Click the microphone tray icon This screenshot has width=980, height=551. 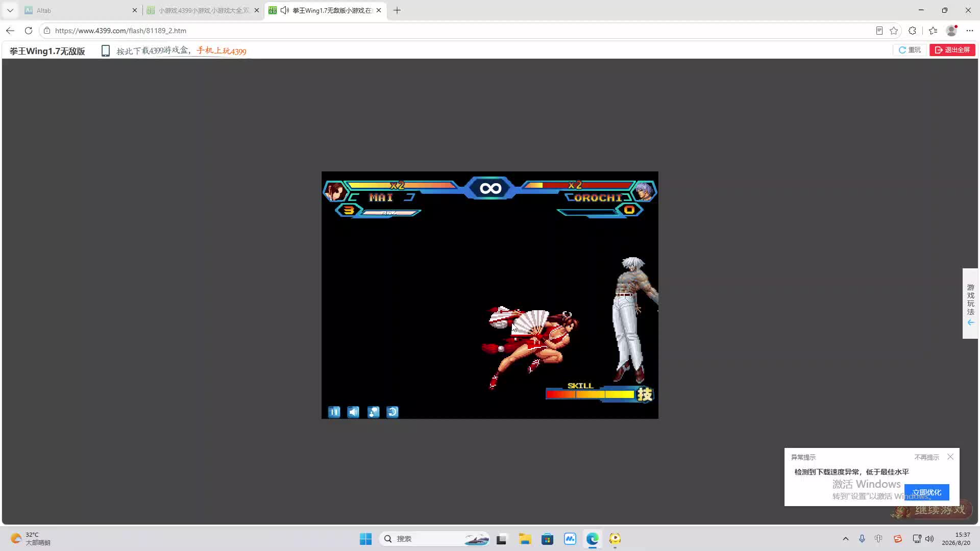pos(862,539)
